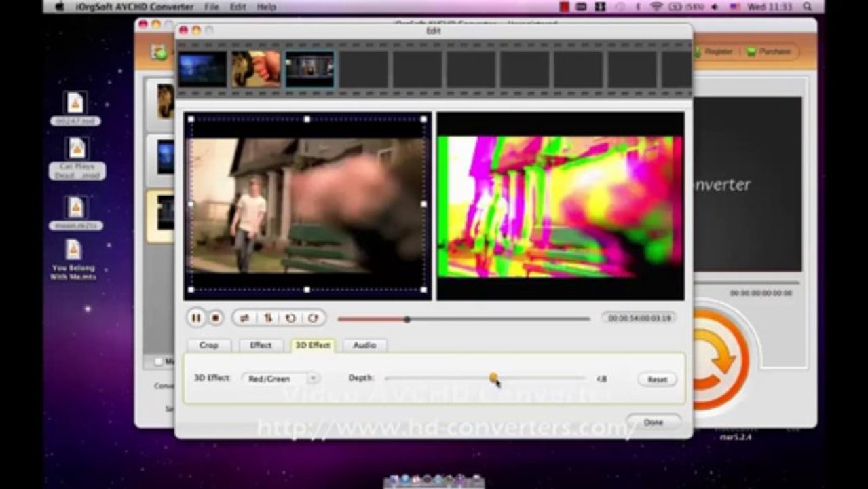
Task: Switch to the Crop tab
Action: (209, 345)
